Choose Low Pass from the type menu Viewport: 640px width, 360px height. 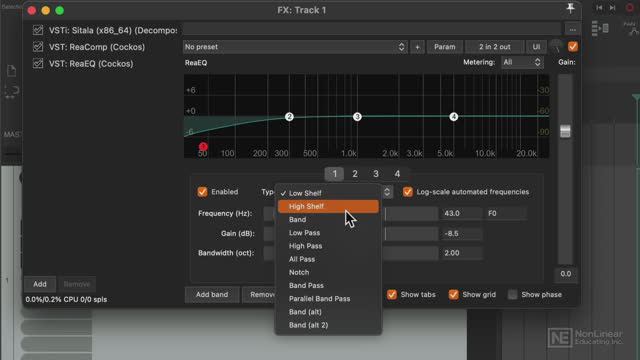point(329,233)
